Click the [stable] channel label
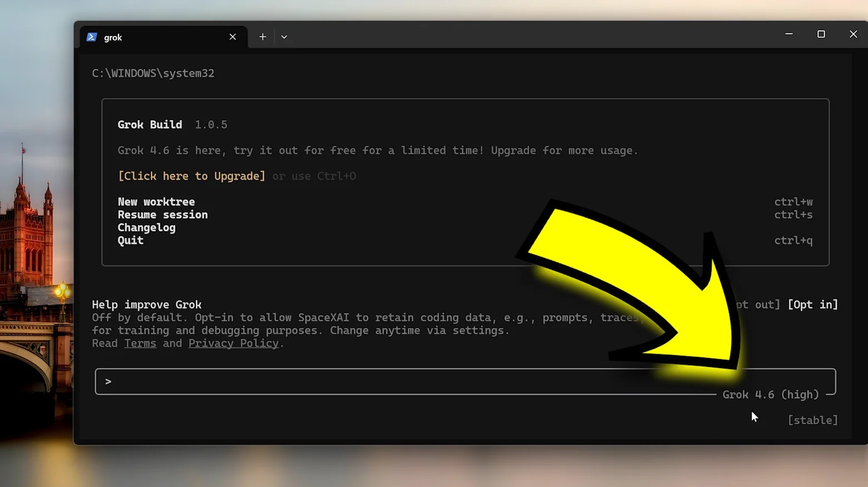Screen dimensions: 868x487 click(813, 420)
